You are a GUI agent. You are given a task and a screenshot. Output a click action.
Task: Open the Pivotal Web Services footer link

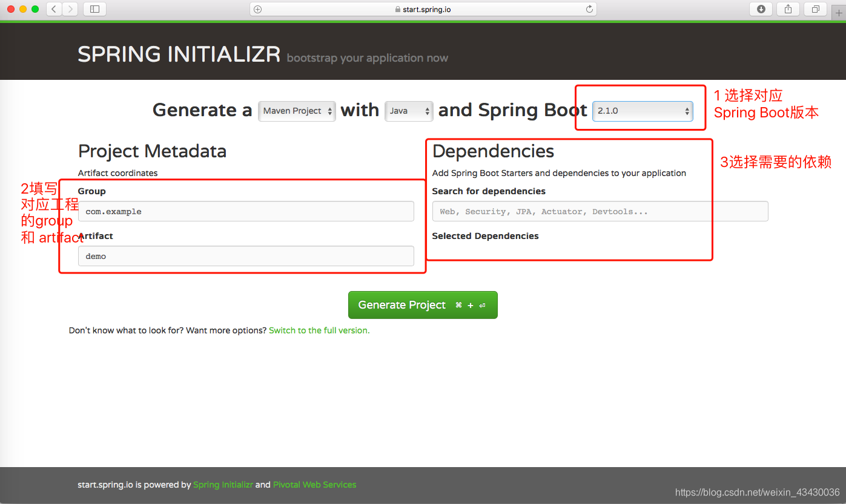click(314, 485)
